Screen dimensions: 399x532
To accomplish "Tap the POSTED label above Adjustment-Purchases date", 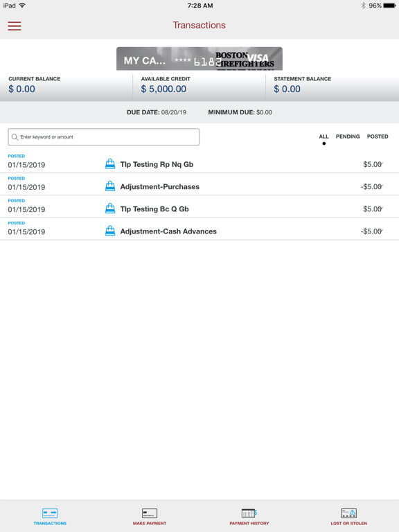I will click(17, 179).
